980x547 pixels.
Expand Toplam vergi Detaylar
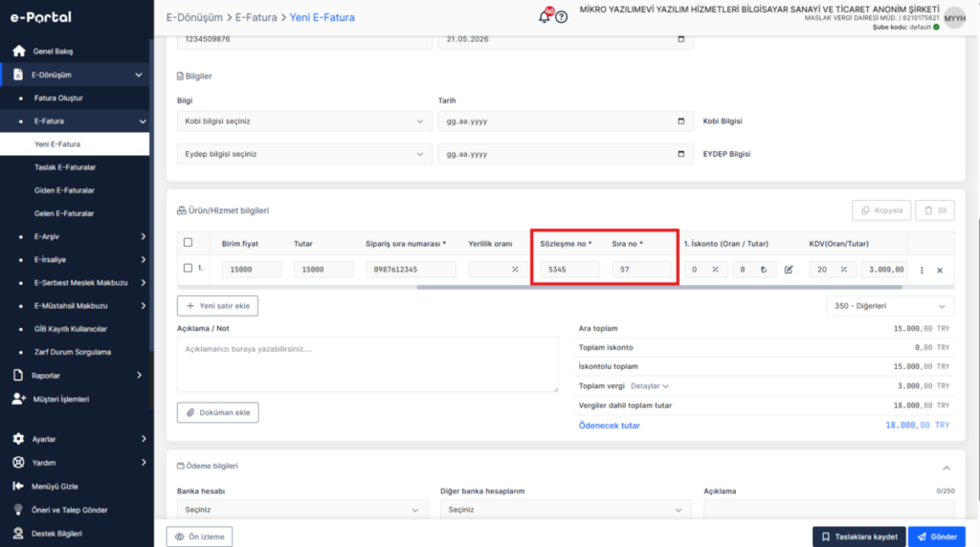point(650,386)
